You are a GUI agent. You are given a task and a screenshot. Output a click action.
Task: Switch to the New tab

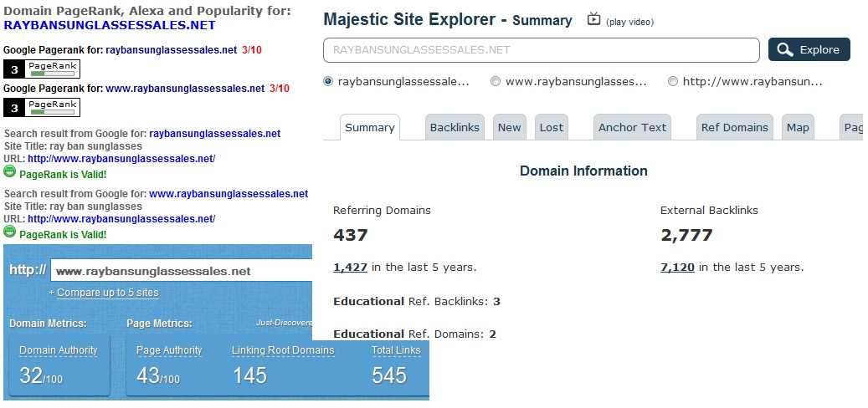point(509,127)
